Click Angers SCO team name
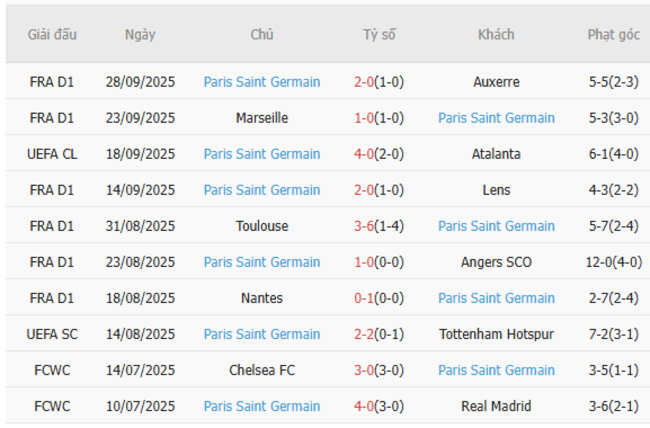650x428 pixels. [x=496, y=262]
